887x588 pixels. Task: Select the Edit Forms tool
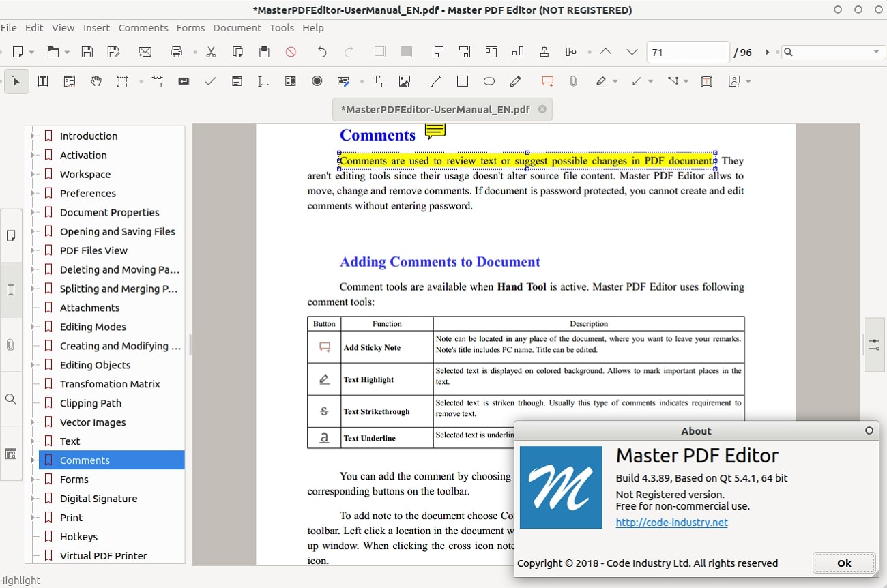coord(70,81)
